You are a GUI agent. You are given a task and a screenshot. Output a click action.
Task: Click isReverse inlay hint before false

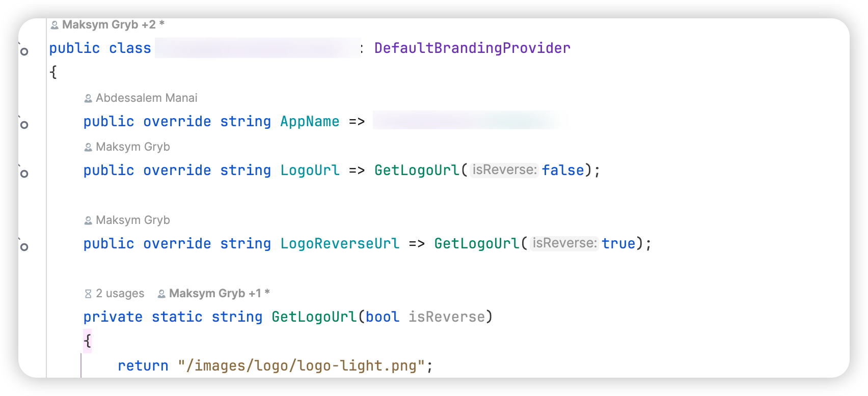click(504, 170)
